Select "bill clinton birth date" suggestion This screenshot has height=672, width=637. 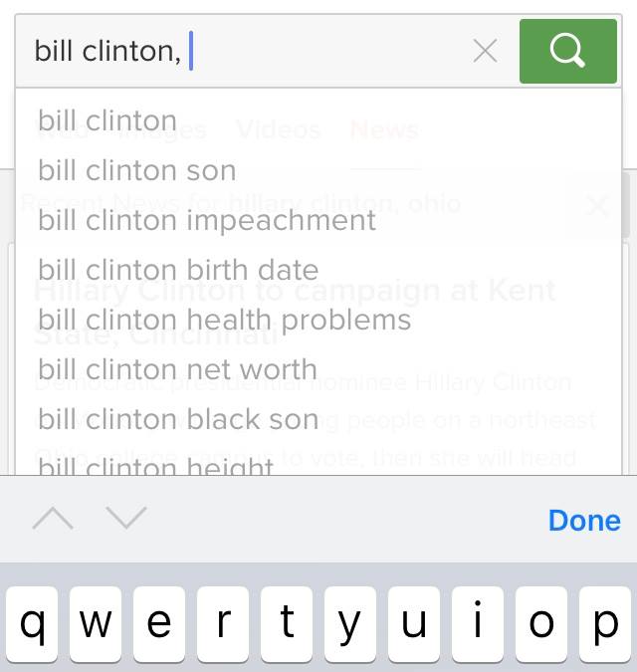pyautogui.click(x=178, y=270)
